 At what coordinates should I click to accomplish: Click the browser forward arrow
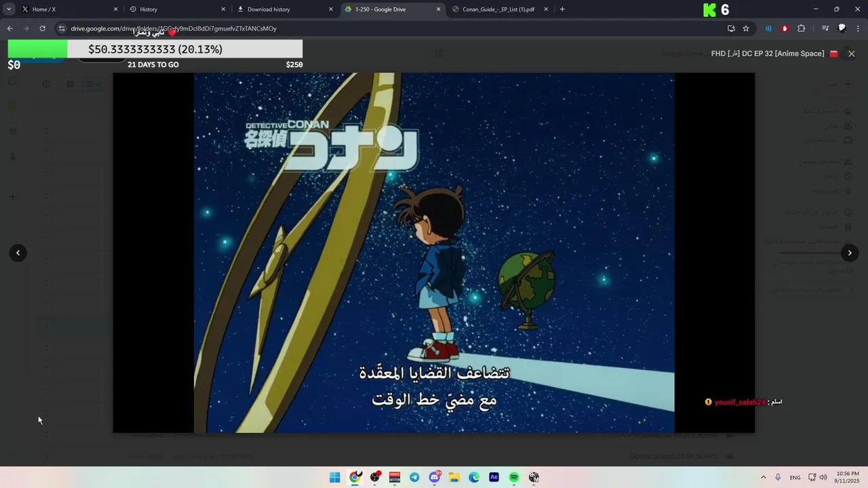point(26,28)
